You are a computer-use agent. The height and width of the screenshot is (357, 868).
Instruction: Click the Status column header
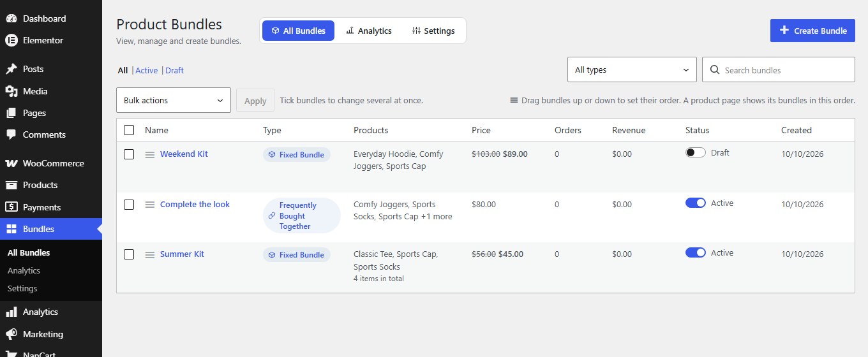tap(697, 130)
